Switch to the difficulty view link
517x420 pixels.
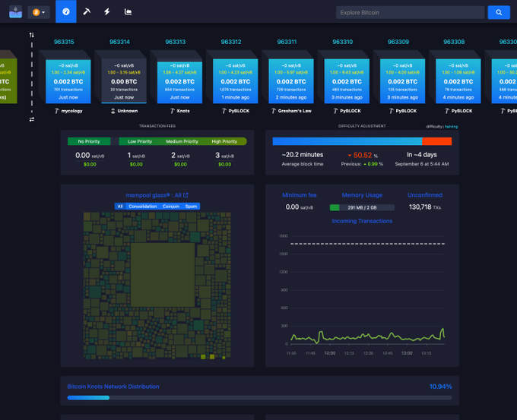click(435, 127)
